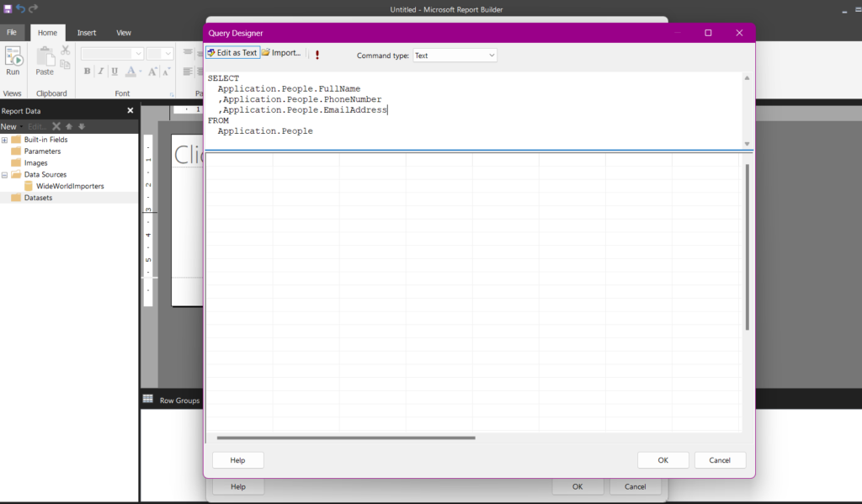This screenshot has height=504, width=862.
Task: Click the Redo arrow icon
Action: (33, 8)
